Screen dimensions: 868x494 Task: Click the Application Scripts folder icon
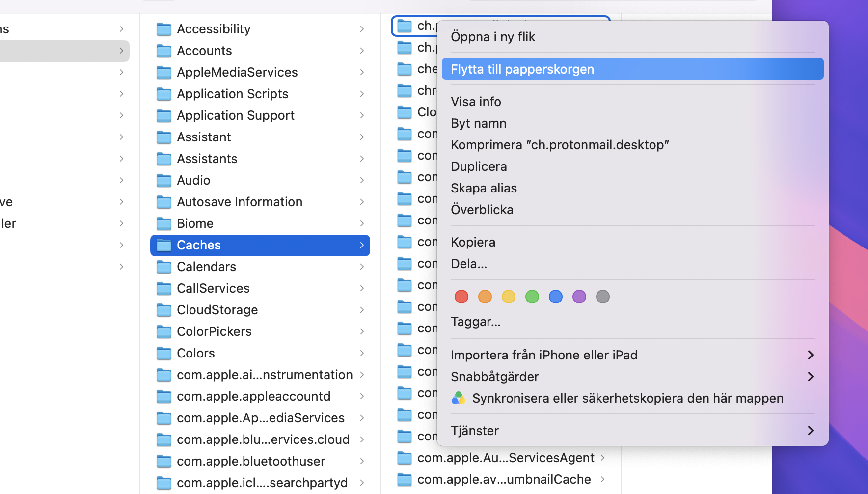point(164,94)
